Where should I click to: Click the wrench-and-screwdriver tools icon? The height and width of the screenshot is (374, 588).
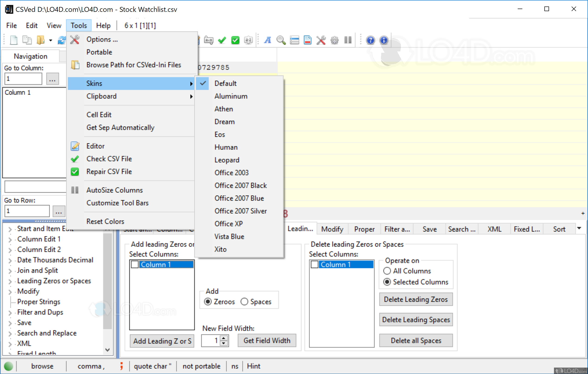[321, 40]
